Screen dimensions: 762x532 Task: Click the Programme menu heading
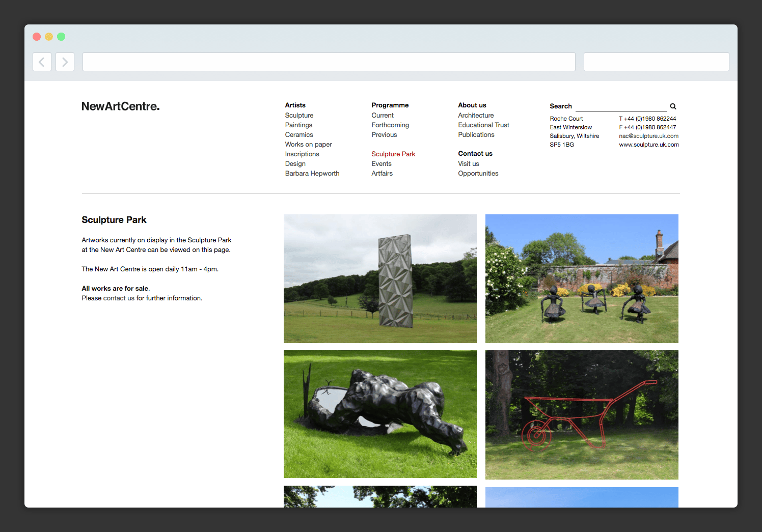[x=390, y=105]
